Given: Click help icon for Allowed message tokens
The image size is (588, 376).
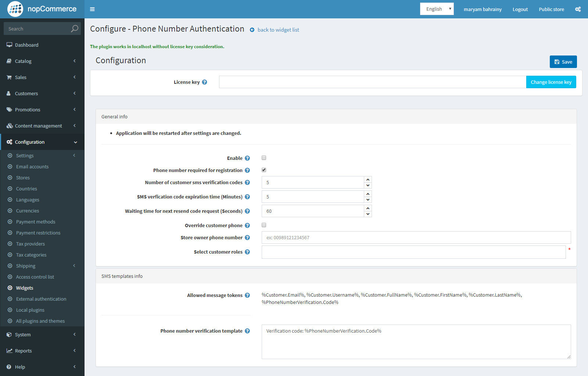Looking at the screenshot, I should tap(247, 295).
